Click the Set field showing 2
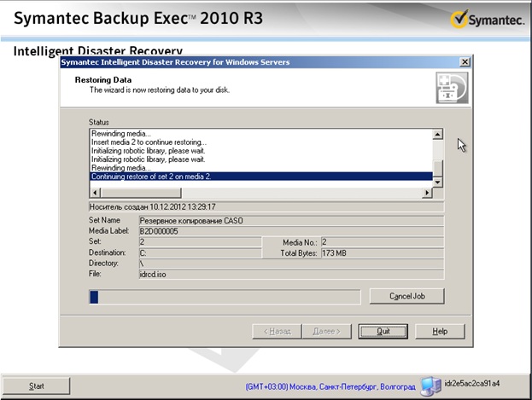This screenshot has width=532, height=400. point(200,242)
